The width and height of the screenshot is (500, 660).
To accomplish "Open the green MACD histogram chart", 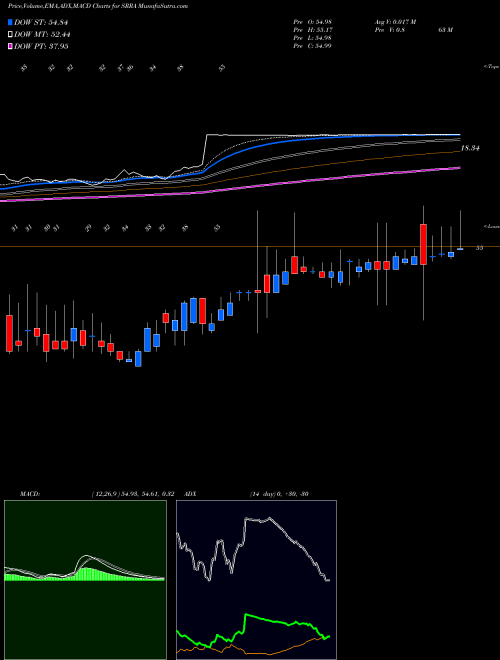I will tap(85, 580).
